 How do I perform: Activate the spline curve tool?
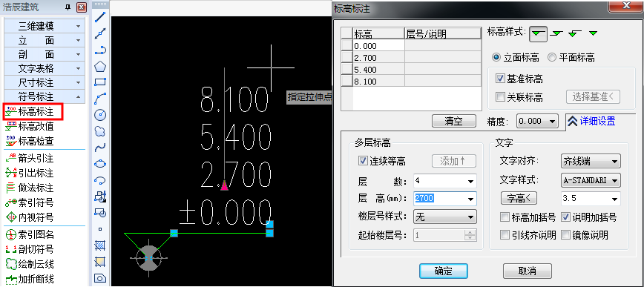click(x=100, y=148)
